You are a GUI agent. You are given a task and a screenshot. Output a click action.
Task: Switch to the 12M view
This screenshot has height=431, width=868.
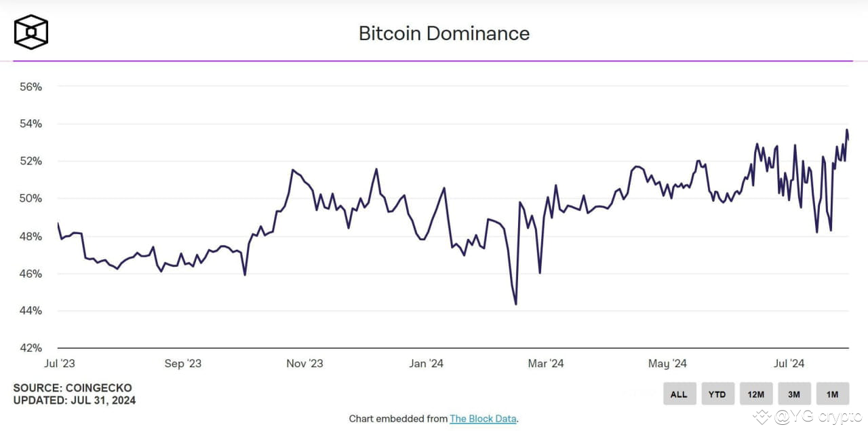[755, 394]
